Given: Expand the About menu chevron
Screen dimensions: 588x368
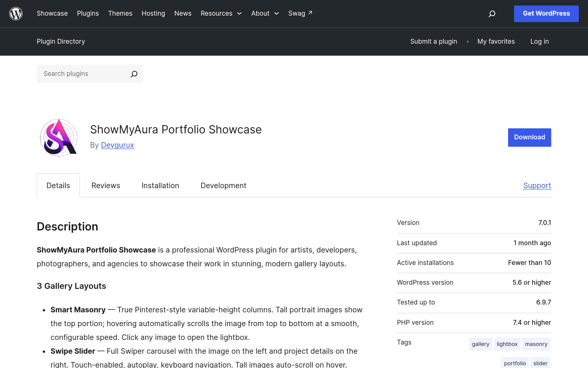Looking at the screenshot, I should (x=277, y=14).
